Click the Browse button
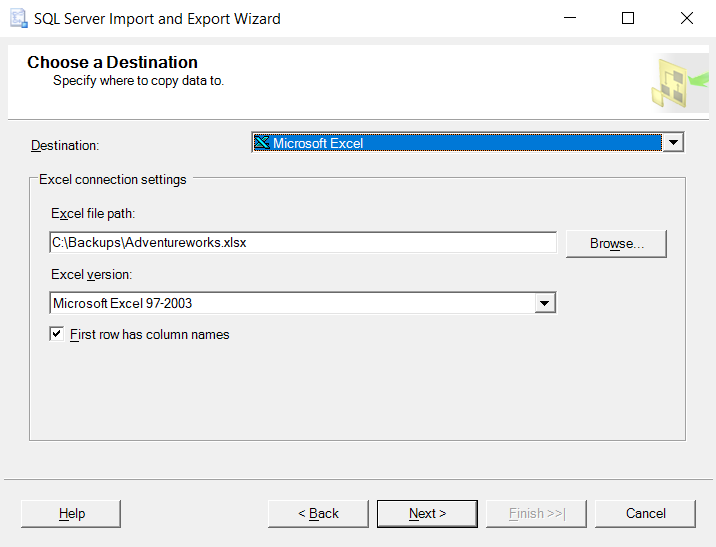This screenshot has height=547, width=716. (616, 244)
